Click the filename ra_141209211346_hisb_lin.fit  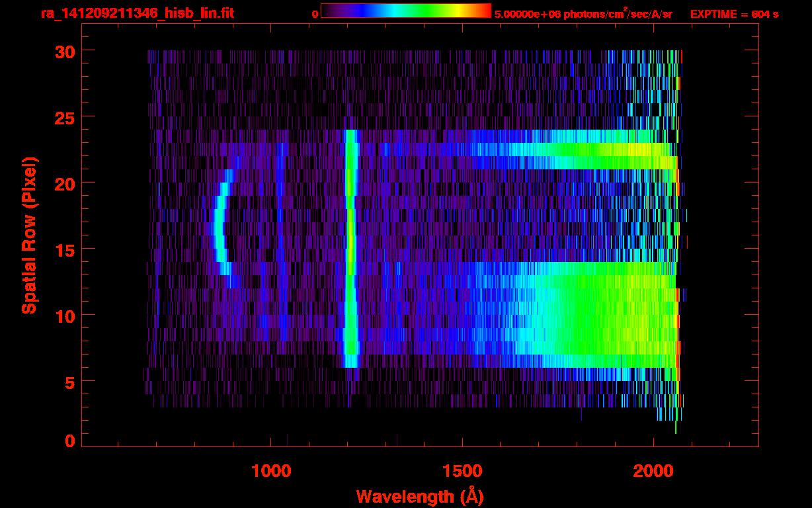(x=137, y=13)
